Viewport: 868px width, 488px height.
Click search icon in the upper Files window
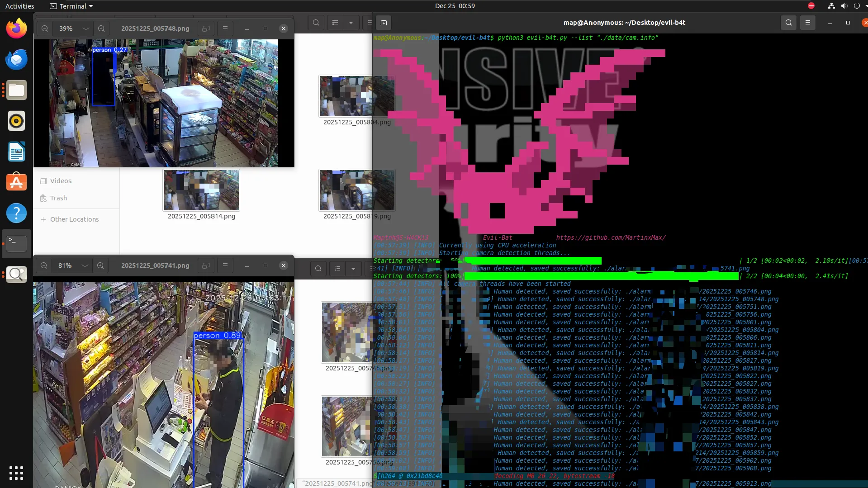coord(316,23)
